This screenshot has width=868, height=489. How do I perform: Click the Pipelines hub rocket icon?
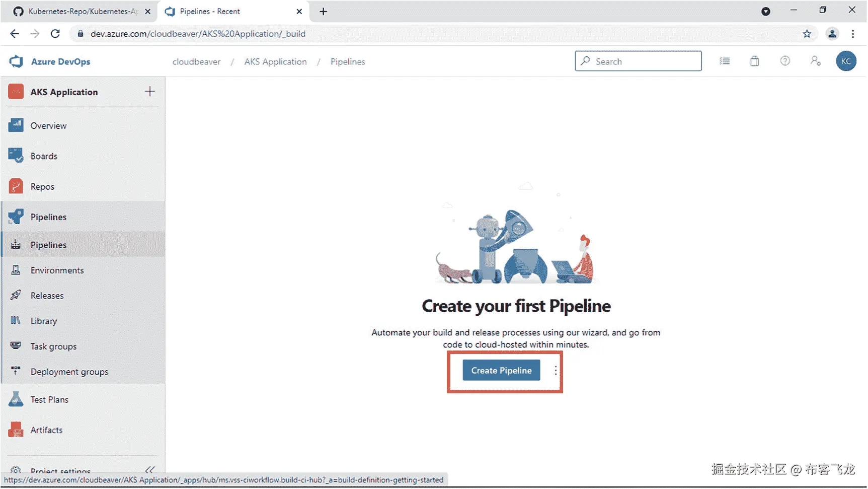coord(16,217)
